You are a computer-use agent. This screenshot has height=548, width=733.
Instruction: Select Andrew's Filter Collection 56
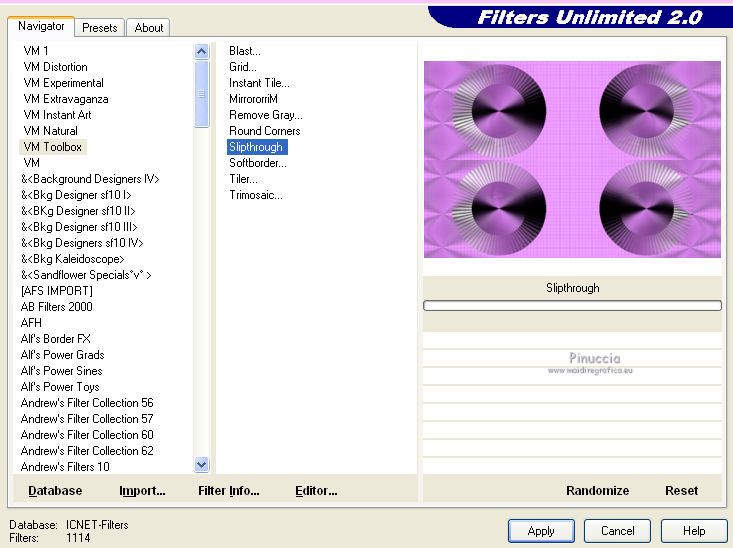[87, 403]
